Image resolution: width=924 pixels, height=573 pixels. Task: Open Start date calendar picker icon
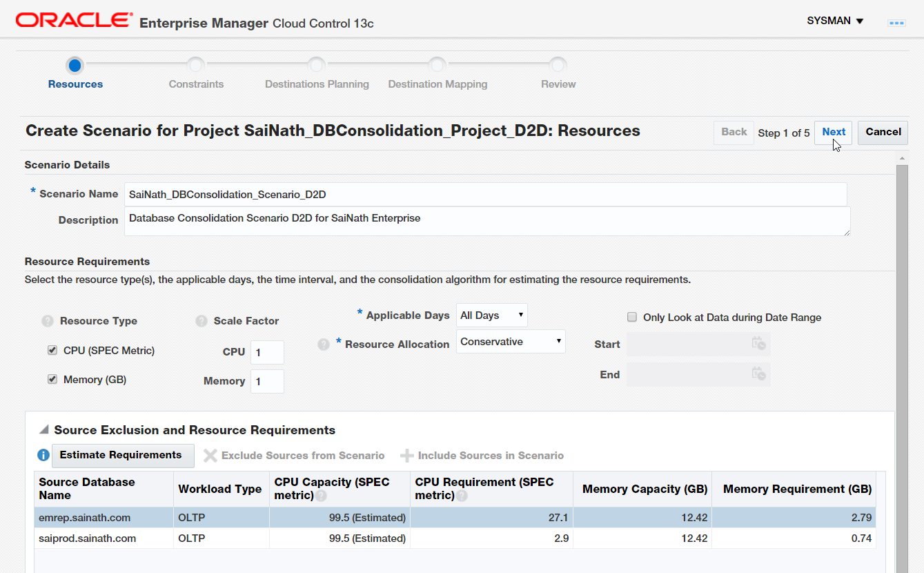click(x=759, y=344)
